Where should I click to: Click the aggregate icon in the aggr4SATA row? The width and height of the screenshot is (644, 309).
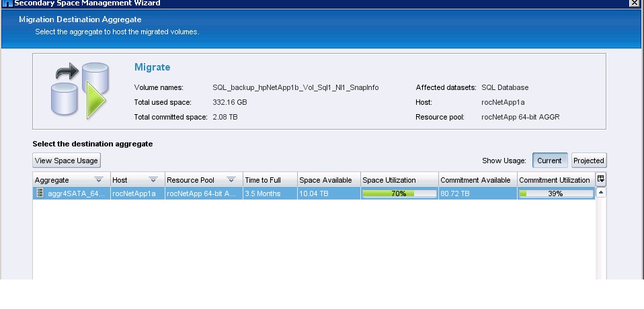(40, 193)
